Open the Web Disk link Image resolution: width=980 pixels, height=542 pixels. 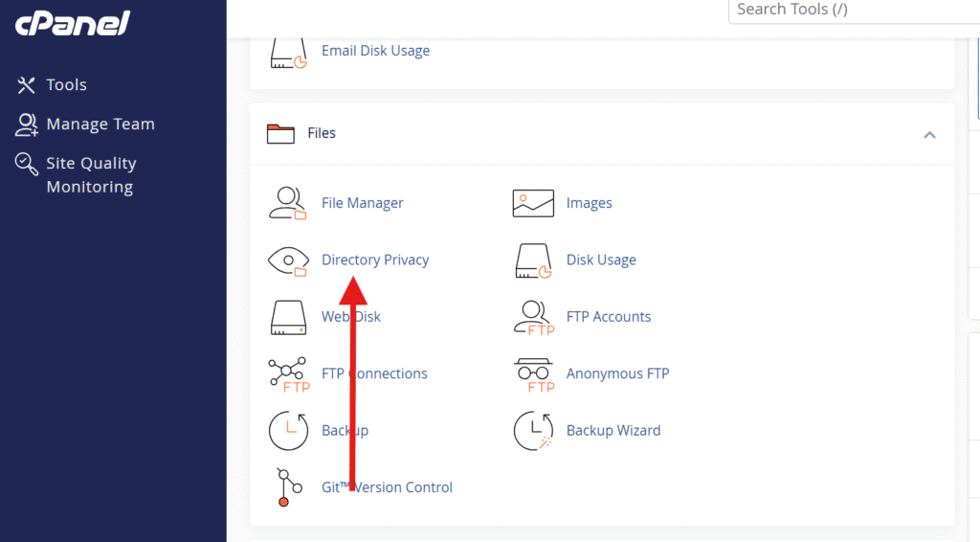(350, 317)
